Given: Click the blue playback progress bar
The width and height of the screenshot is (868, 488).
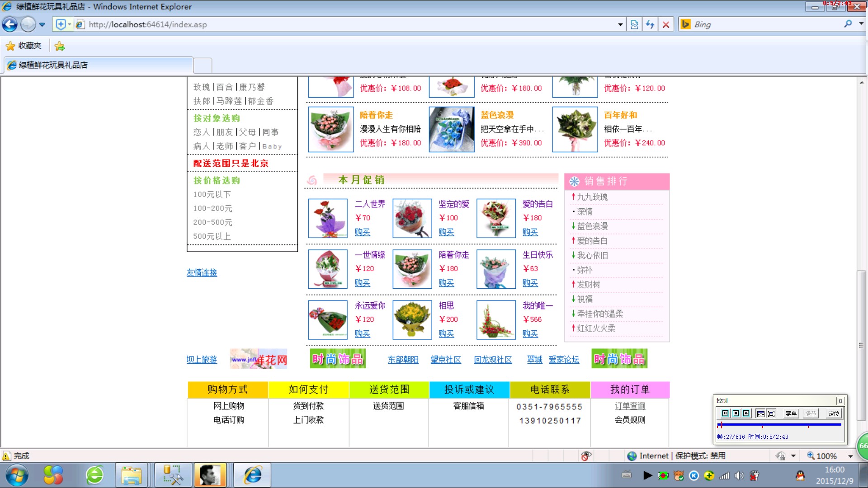Looking at the screenshot, I should click(779, 425).
